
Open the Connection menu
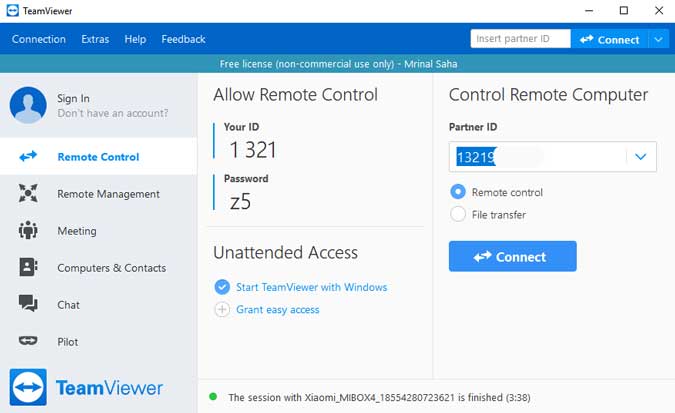pyautogui.click(x=39, y=39)
